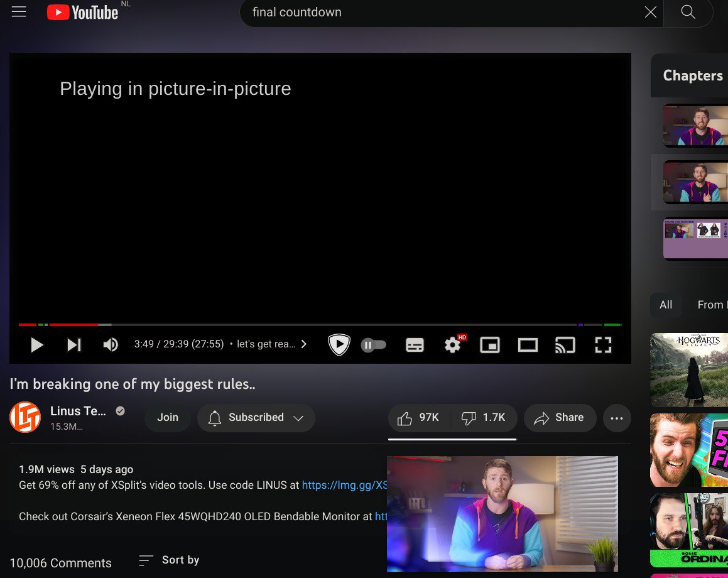Open the Sort by comments menu
Screen dimensions: 728x578
pyautogui.click(x=170, y=560)
